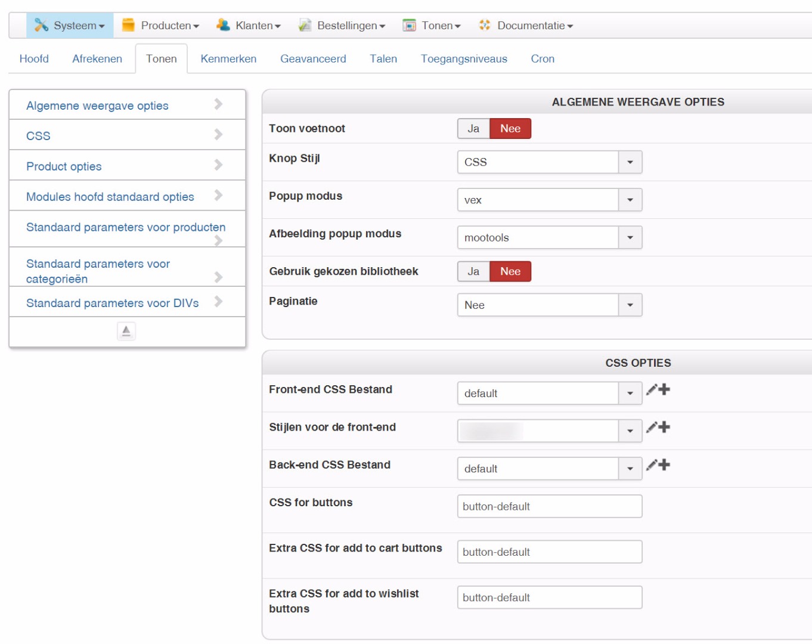Go to Product opties section
Screen dimensions: 812x644
click(x=64, y=166)
